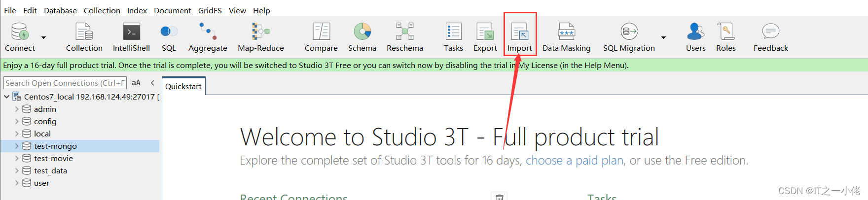
Task: Click the Export toolbar icon
Action: pyautogui.click(x=485, y=37)
